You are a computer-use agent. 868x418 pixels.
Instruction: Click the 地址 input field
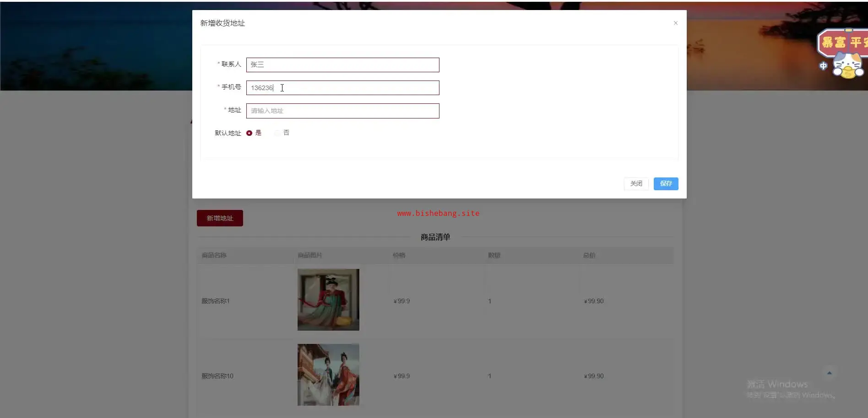tap(342, 111)
